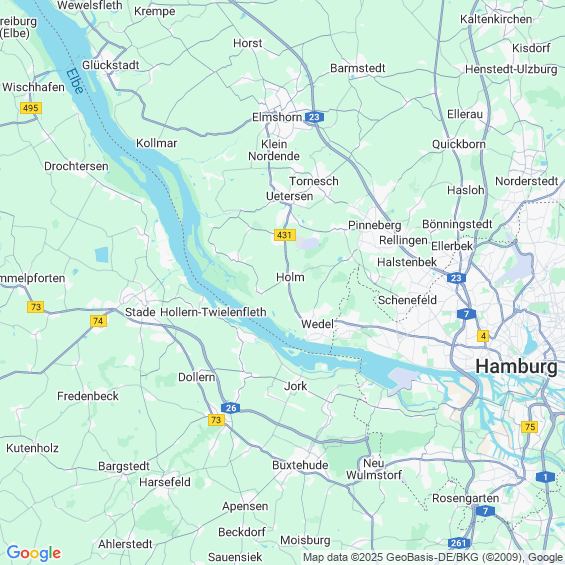This screenshot has height=565, width=565.
Task: Click the Elbe river label
Action: pyautogui.click(x=75, y=81)
